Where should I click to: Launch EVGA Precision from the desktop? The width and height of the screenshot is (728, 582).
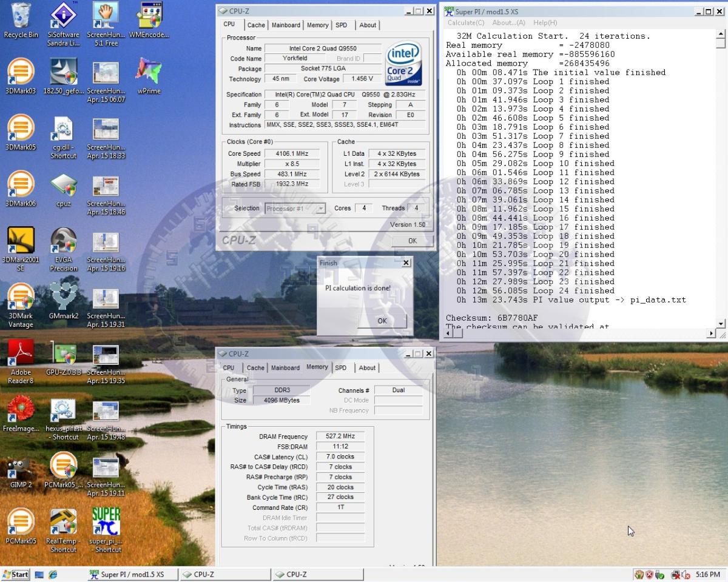[x=63, y=250]
